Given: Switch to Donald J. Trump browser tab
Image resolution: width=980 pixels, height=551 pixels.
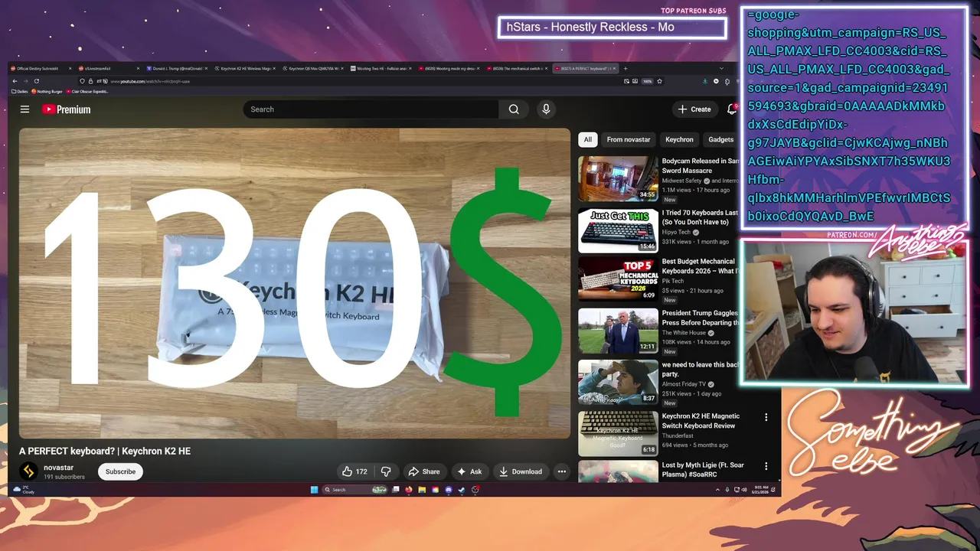Looking at the screenshot, I should click(x=177, y=68).
